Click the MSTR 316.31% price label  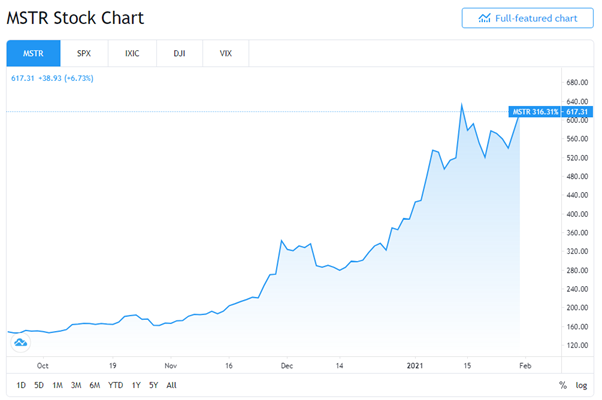point(535,112)
